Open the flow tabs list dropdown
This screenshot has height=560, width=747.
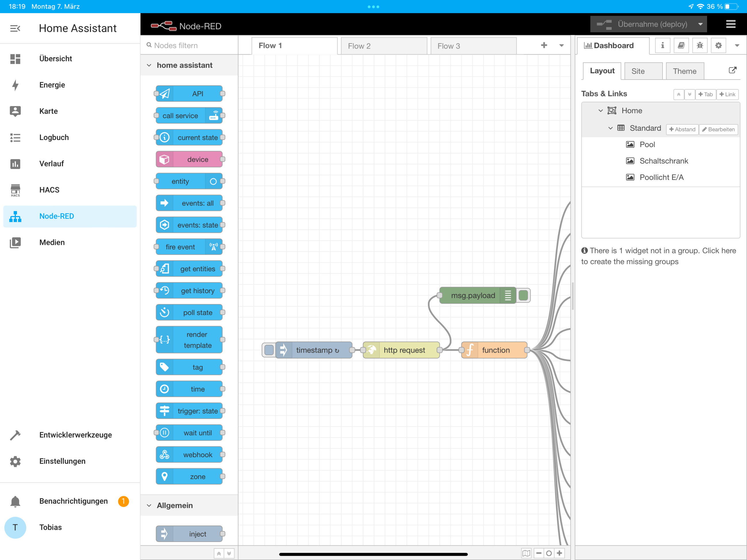click(x=562, y=46)
